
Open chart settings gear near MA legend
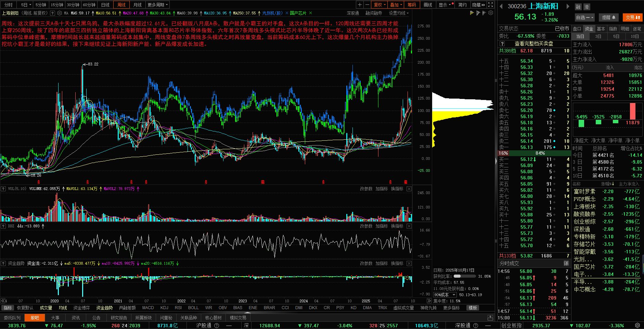60,13
